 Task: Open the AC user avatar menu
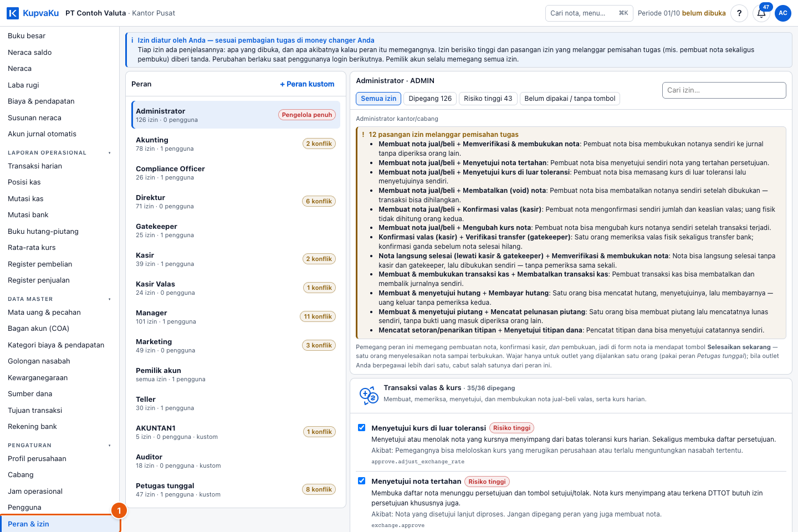click(x=783, y=13)
